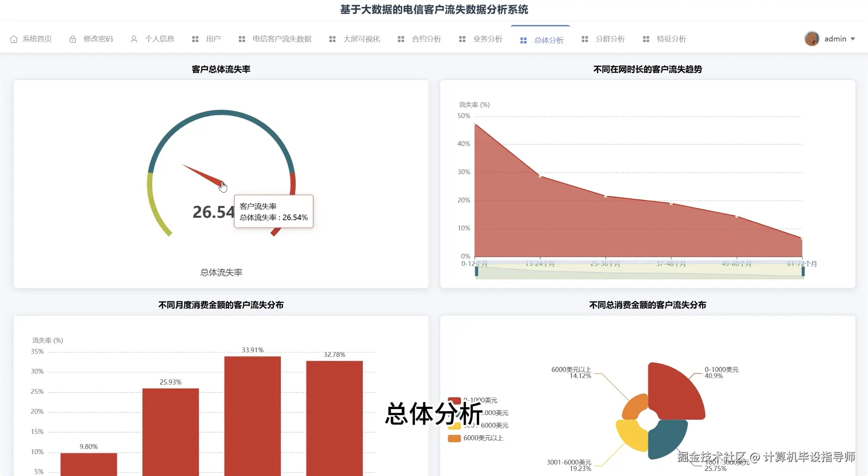This screenshot has width=868, height=476.
Task: Click the middle of the data zoom bar
Action: 640,271
